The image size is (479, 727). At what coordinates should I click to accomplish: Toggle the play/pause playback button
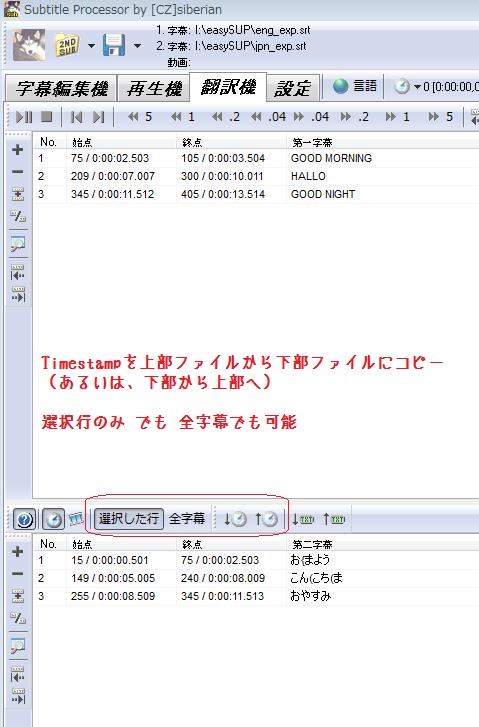(x=24, y=117)
